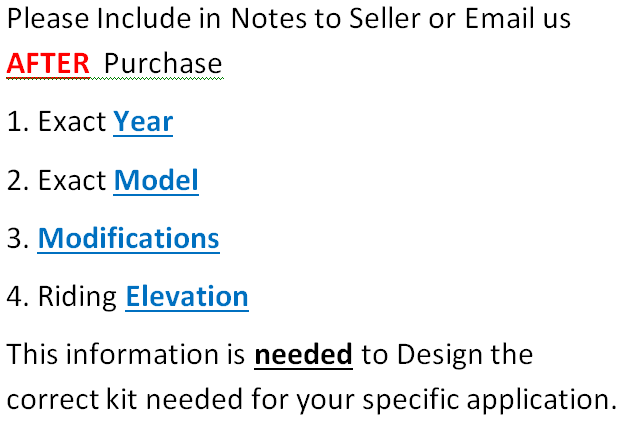
Task: Click the blue "Model" link
Action: 156,180
